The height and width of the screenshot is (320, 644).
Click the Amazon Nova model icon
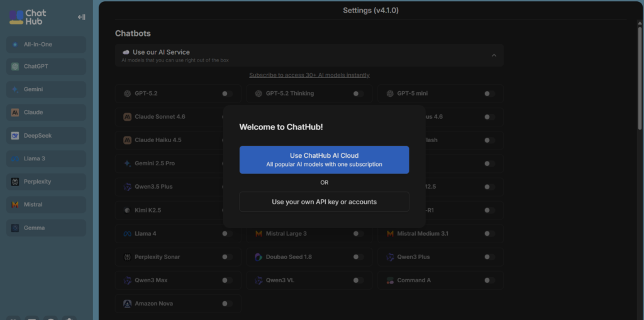[127, 304]
